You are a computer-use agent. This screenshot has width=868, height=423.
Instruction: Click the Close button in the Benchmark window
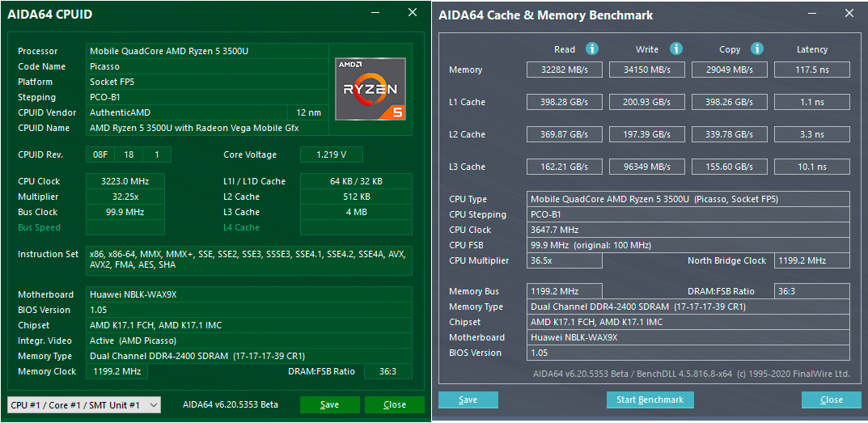(831, 400)
